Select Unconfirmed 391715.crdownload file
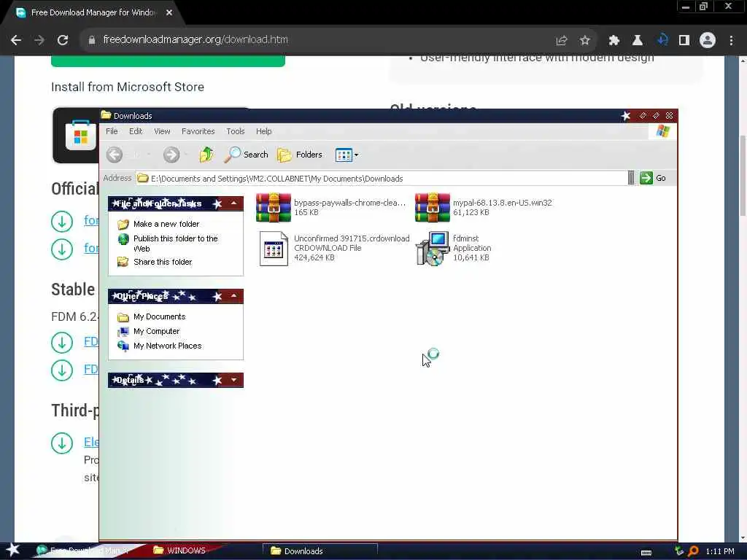The image size is (747, 560). [x=333, y=248]
